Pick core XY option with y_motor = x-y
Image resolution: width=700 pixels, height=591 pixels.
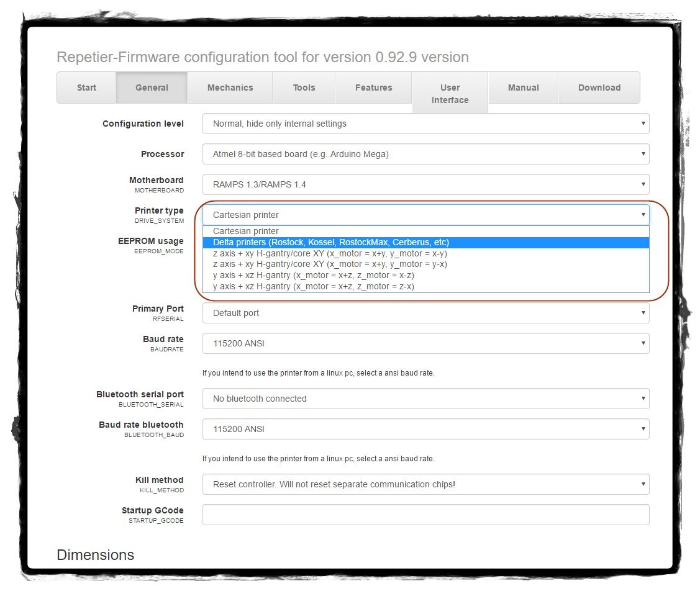click(426, 253)
